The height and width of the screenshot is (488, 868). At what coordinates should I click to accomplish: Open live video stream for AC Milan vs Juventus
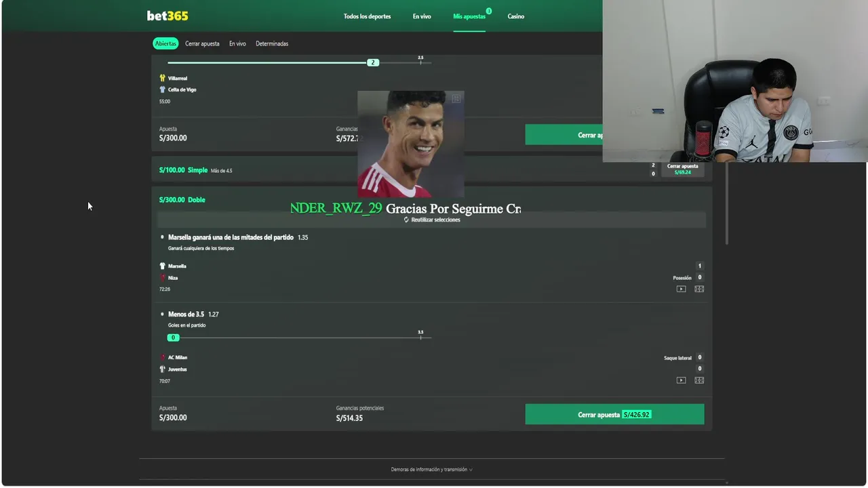point(681,380)
